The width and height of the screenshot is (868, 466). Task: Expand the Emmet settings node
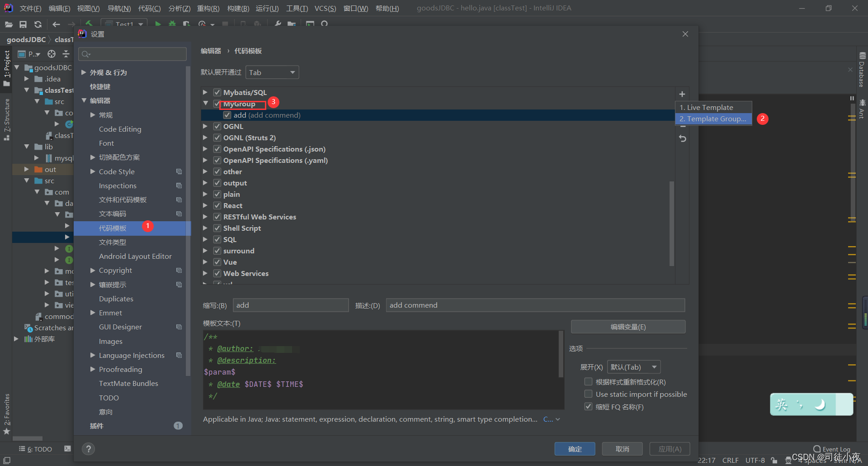pos(93,313)
